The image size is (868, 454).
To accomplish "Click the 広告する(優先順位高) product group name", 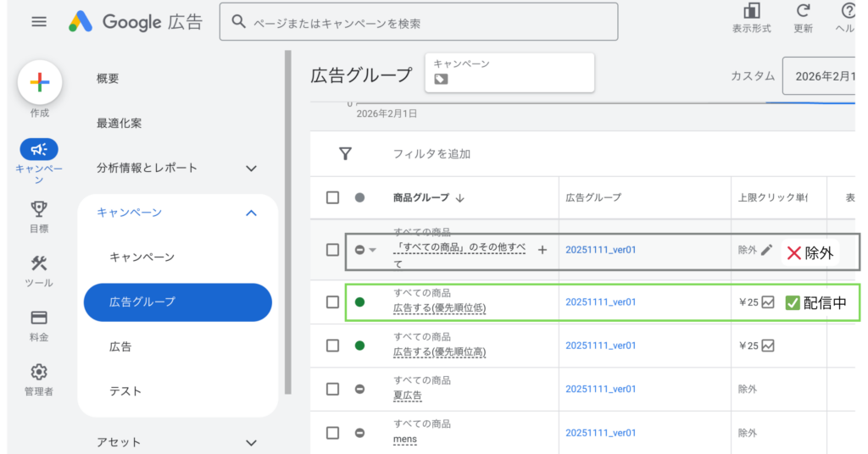I will (440, 352).
